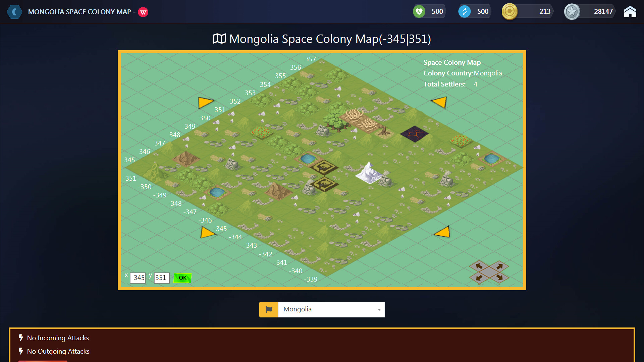Return home via the house icon
This screenshot has width=644, height=362.
coord(630,11)
